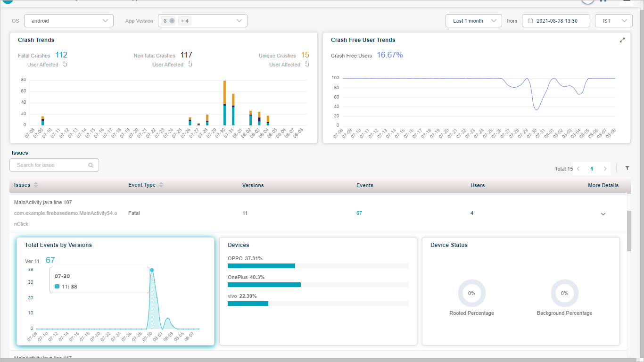The image size is (644, 362).
Task: Click the 07-30 tallest crash bar
Action: (224, 103)
